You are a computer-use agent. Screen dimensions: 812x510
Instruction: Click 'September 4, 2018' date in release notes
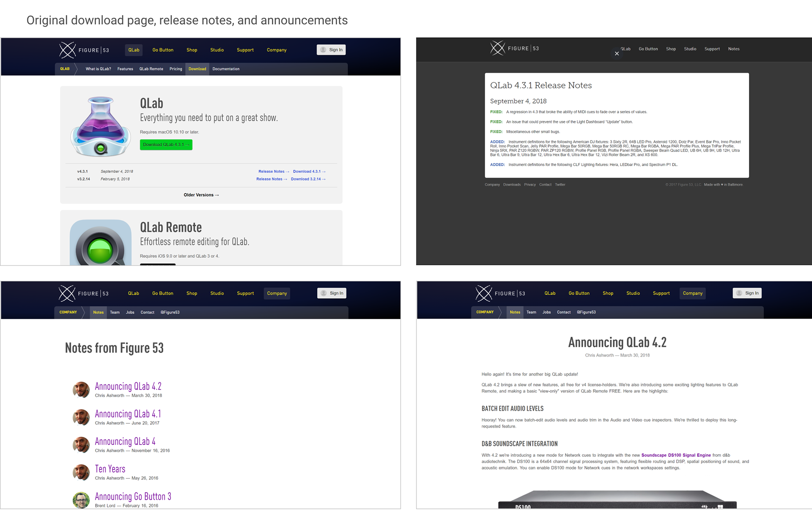[x=518, y=101]
